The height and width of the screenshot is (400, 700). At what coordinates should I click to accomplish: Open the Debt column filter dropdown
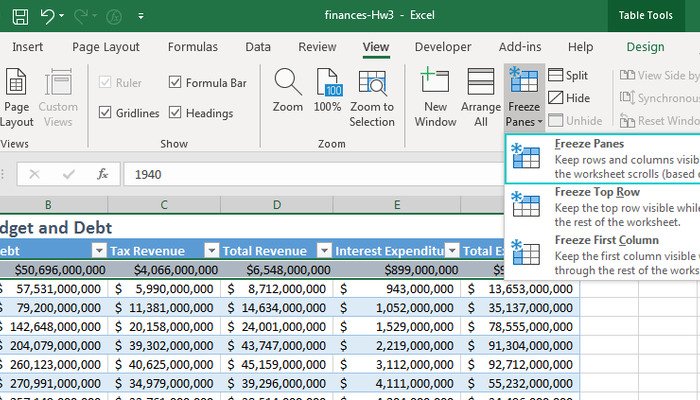click(x=99, y=250)
